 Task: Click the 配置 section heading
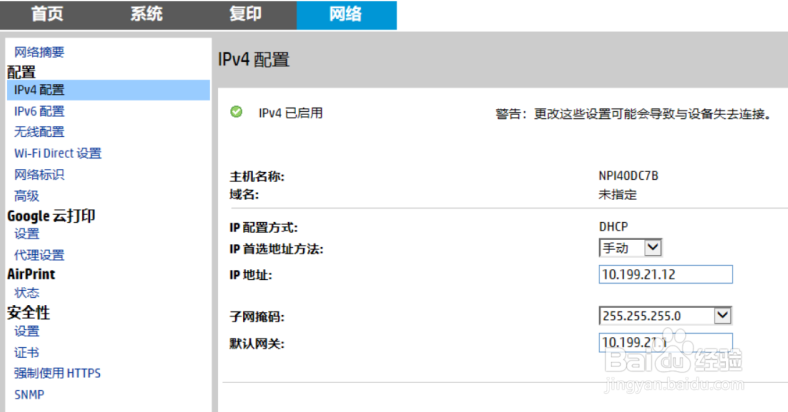(22, 72)
